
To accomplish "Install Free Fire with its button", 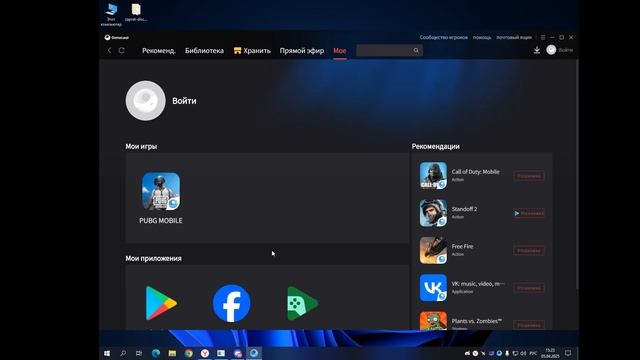I will pos(529,251).
